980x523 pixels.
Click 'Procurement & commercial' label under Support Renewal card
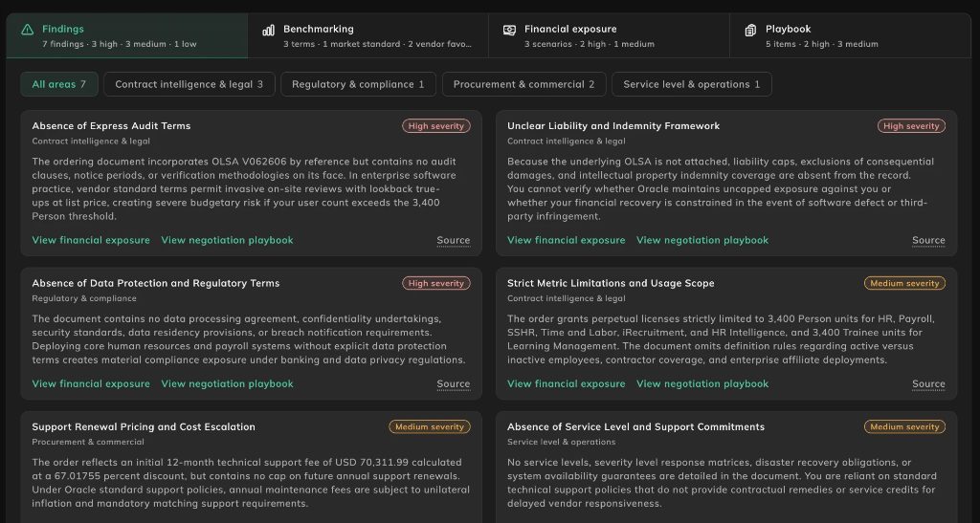point(88,442)
